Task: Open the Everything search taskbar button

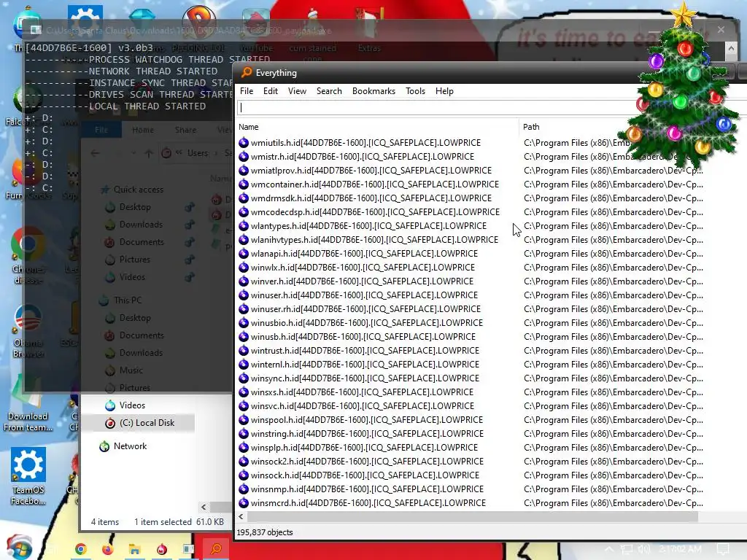Action: (216, 549)
